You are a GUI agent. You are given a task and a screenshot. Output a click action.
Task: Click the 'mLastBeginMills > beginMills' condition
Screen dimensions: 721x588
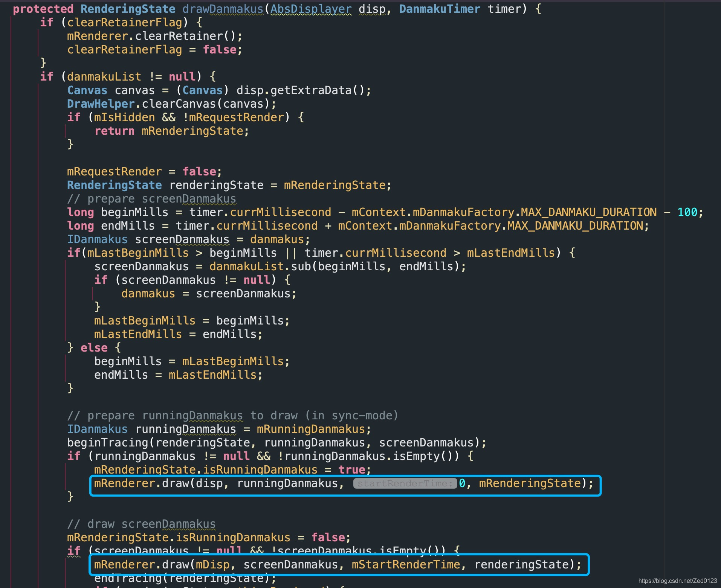[182, 253]
